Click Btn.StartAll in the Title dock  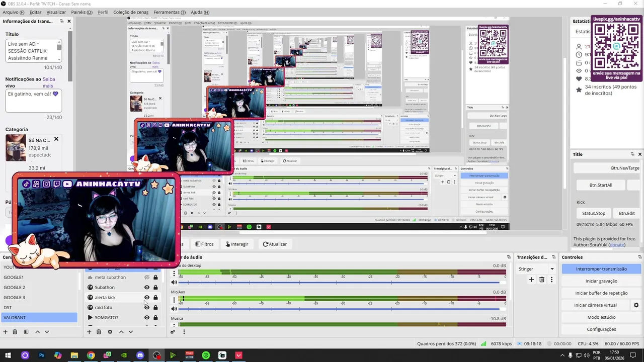[x=601, y=185]
